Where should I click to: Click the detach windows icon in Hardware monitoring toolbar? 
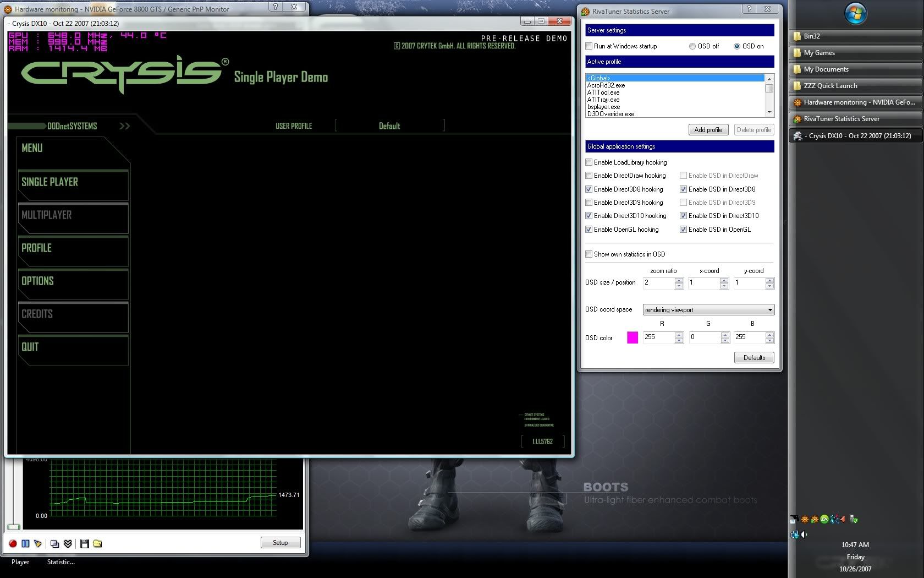tap(55, 543)
